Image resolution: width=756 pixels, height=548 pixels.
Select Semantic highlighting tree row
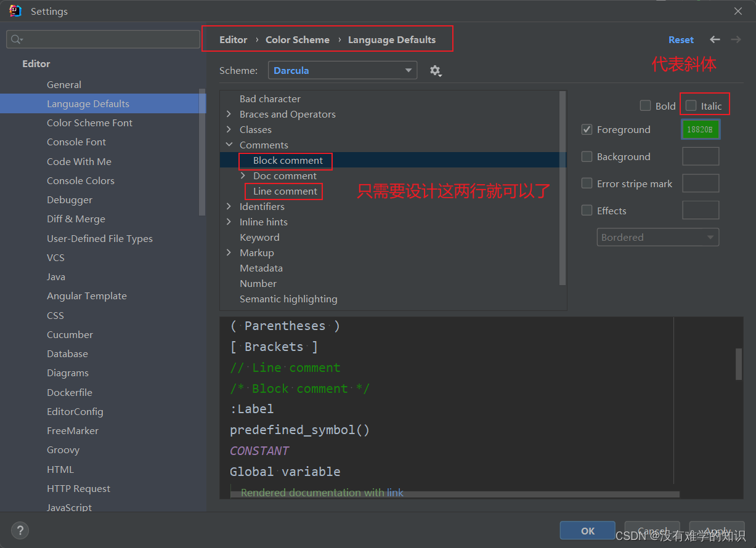[392, 299]
